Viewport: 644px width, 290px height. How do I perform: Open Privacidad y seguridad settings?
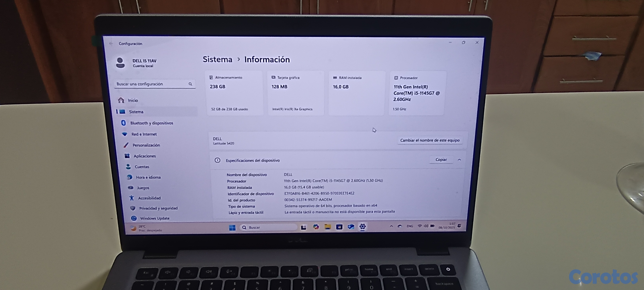(158, 208)
